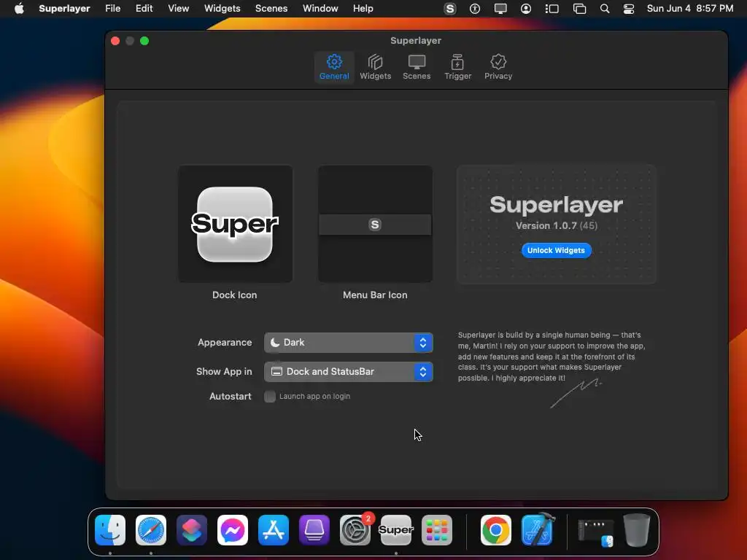The image size is (747, 560).
Task: Open Control Center icon in menu bar
Action: click(x=629, y=9)
